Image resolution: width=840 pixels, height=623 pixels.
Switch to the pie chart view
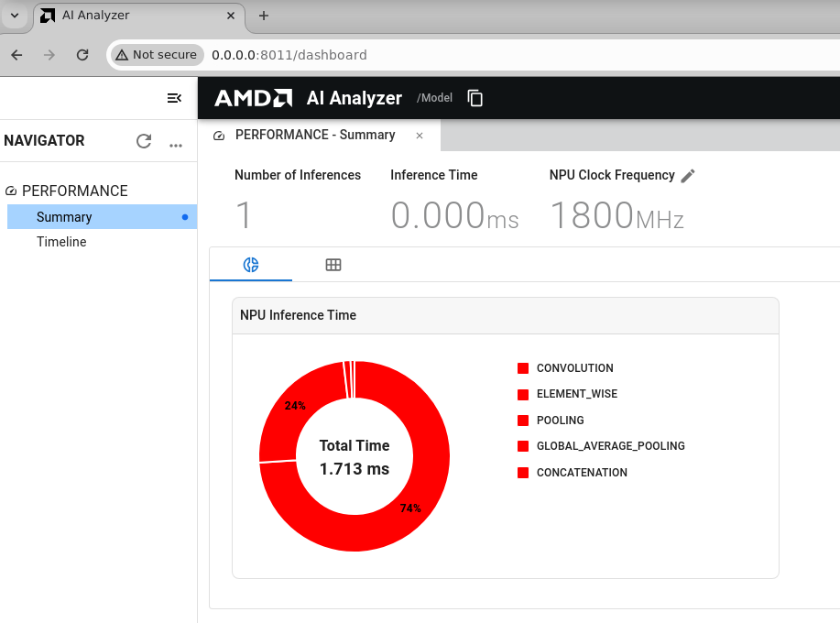point(251,265)
